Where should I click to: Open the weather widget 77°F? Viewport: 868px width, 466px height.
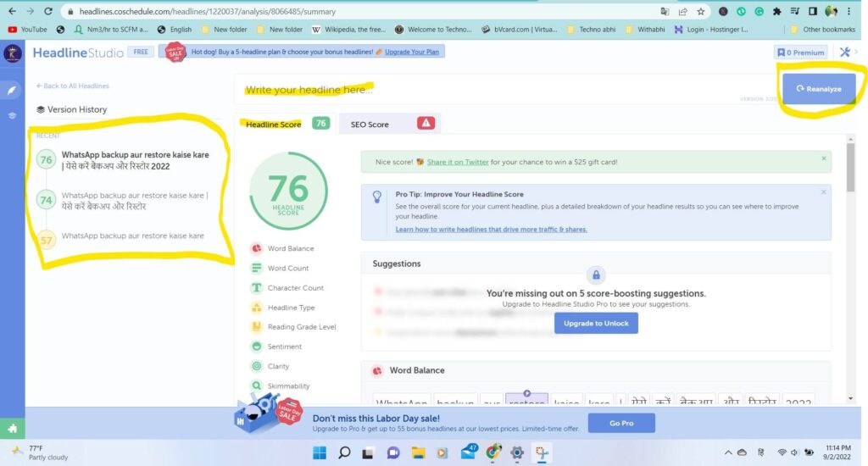pos(40,452)
